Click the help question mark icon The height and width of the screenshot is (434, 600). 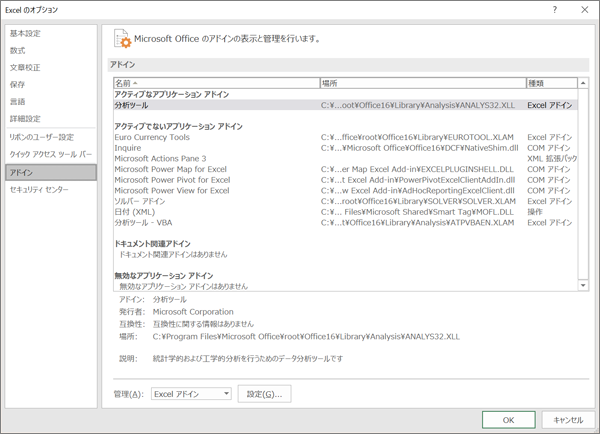point(555,10)
